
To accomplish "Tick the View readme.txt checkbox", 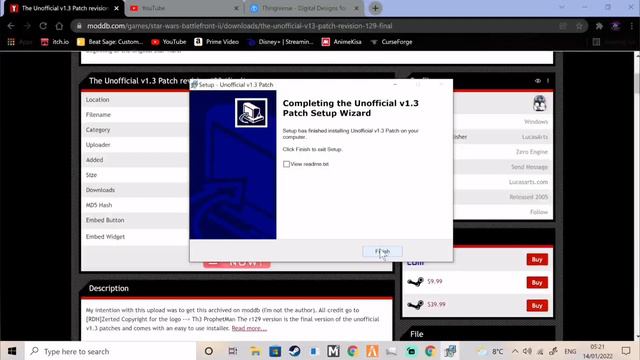I will [x=287, y=164].
